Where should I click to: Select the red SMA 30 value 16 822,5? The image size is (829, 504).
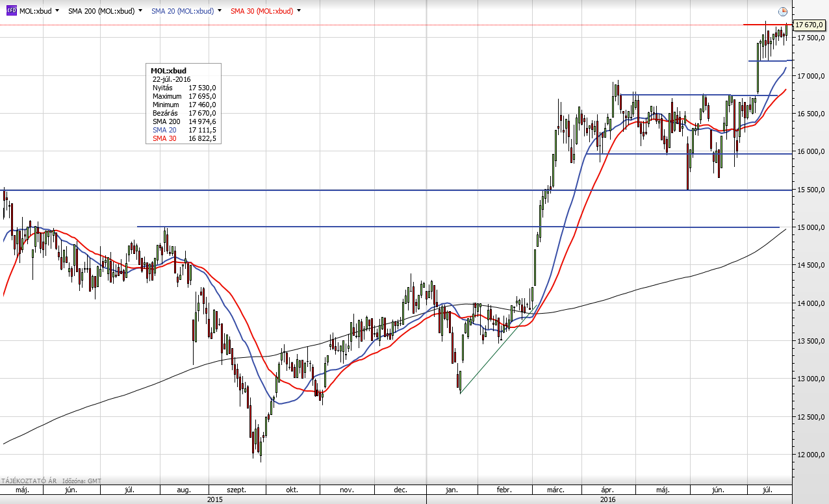click(x=202, y=138)
